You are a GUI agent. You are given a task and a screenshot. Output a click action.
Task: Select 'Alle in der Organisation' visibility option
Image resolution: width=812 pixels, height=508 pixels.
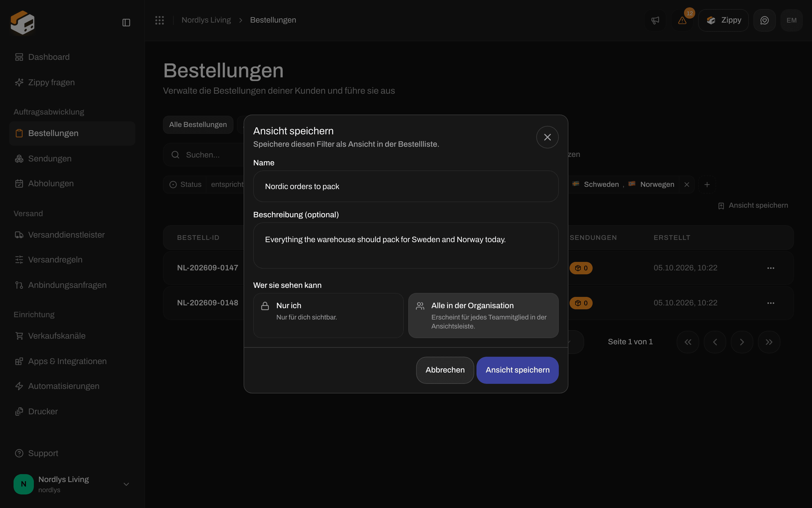[483, 315]
